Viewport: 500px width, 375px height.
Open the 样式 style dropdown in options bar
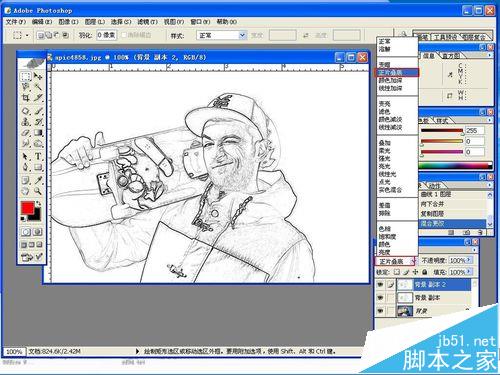point(222,35)
